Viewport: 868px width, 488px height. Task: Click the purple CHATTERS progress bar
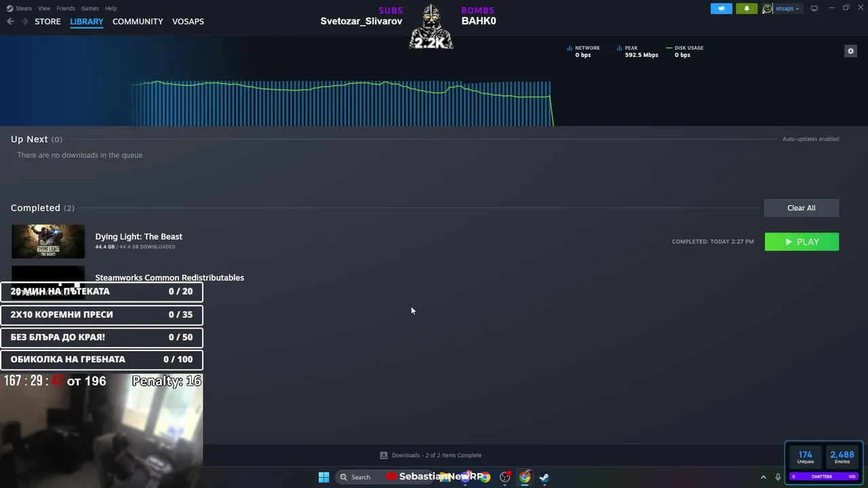click(825, 476)
